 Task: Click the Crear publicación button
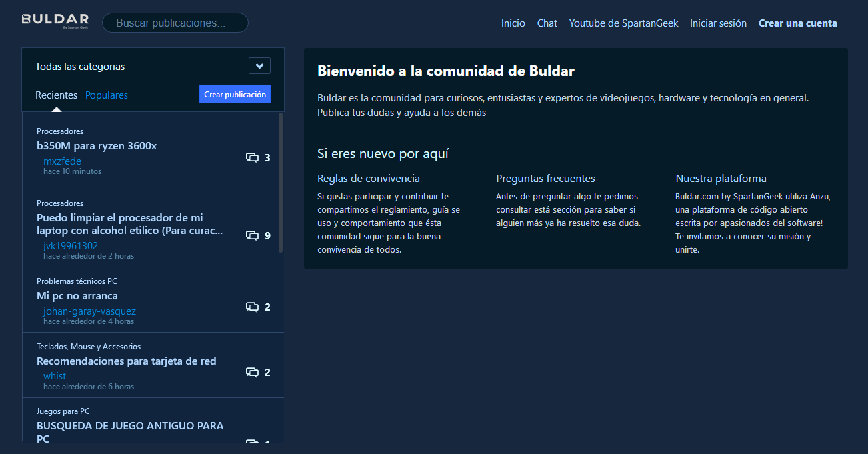(x=235, y=94)
